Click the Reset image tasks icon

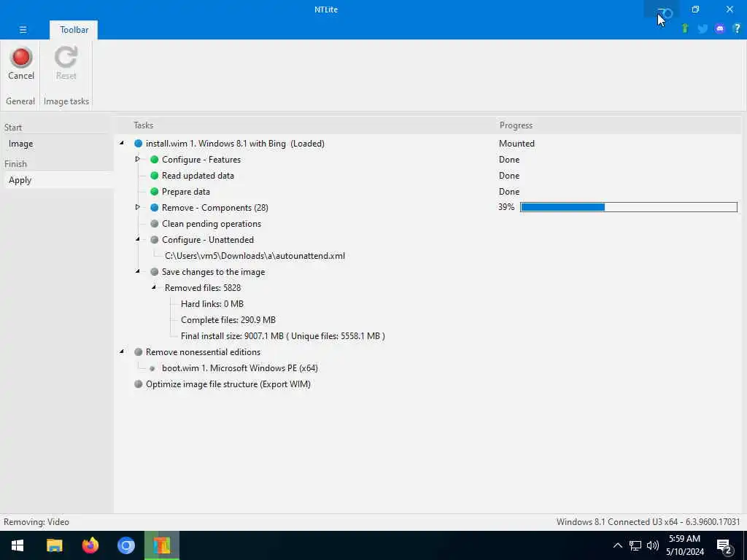[x=66, y=64]
